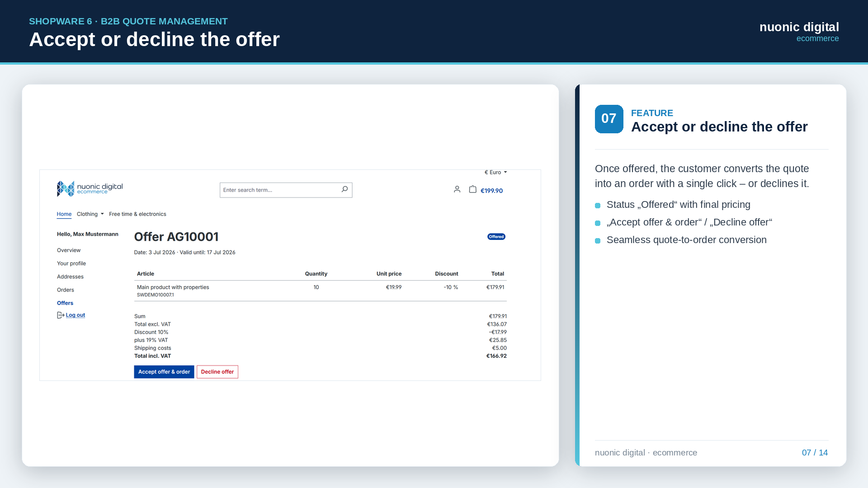The image size is (868, 488).
Task: Click the search magnifier icon
Action: 344,189
